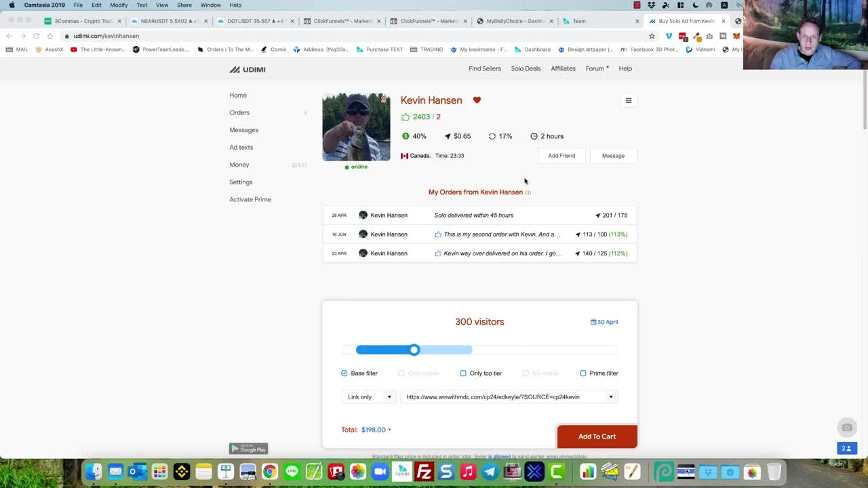The image size is (868, 488).
Task: Open Microsoft Outlook from the Dock
Action: 138,472
